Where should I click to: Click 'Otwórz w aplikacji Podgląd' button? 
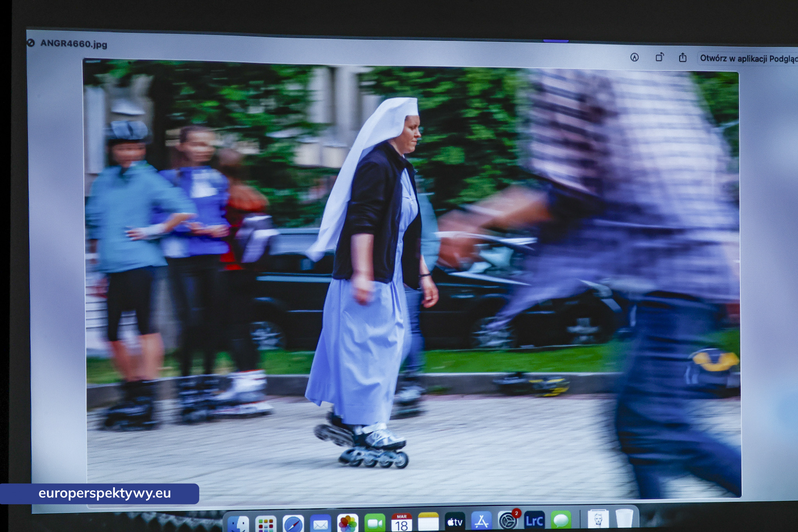tap(747, 58)
